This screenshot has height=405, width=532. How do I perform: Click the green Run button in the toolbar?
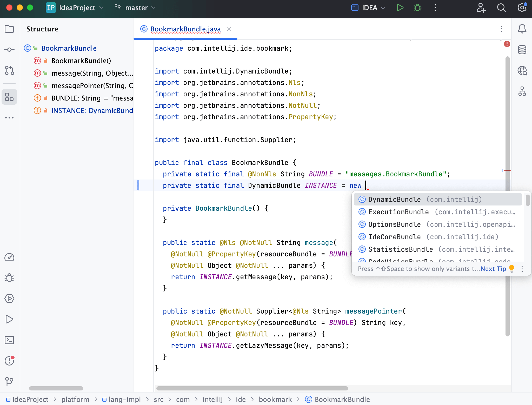400,8
